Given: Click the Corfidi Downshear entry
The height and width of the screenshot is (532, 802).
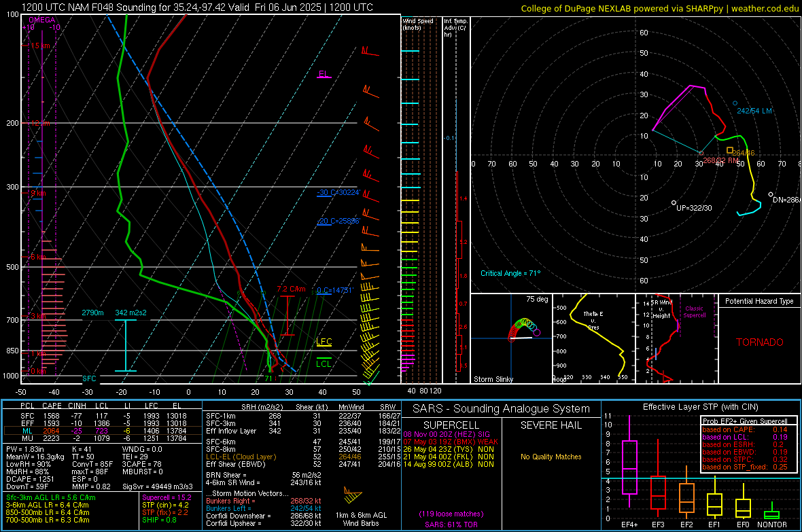Looking at the screenshot, I should [263, 516].
